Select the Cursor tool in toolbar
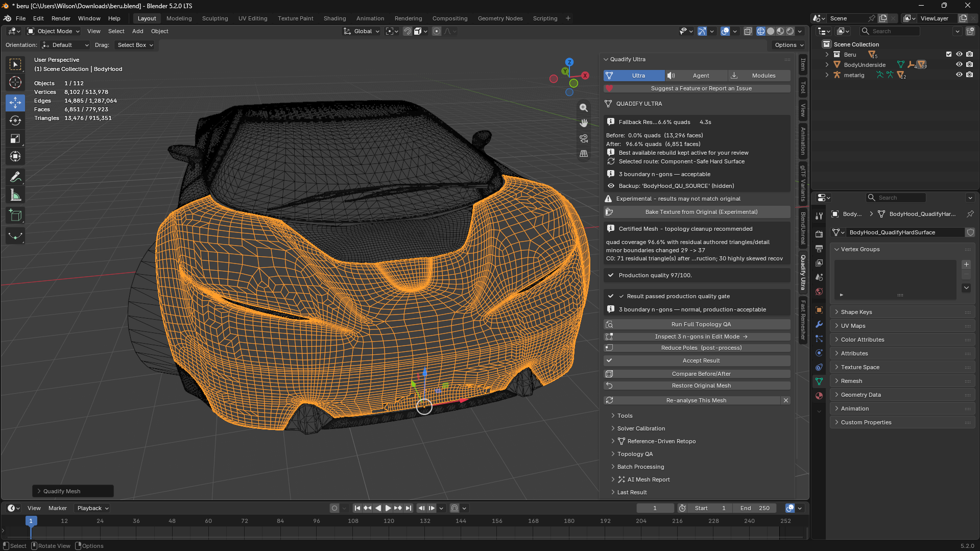The height and width of the screenshot is (551, 980). pos(15,82)
